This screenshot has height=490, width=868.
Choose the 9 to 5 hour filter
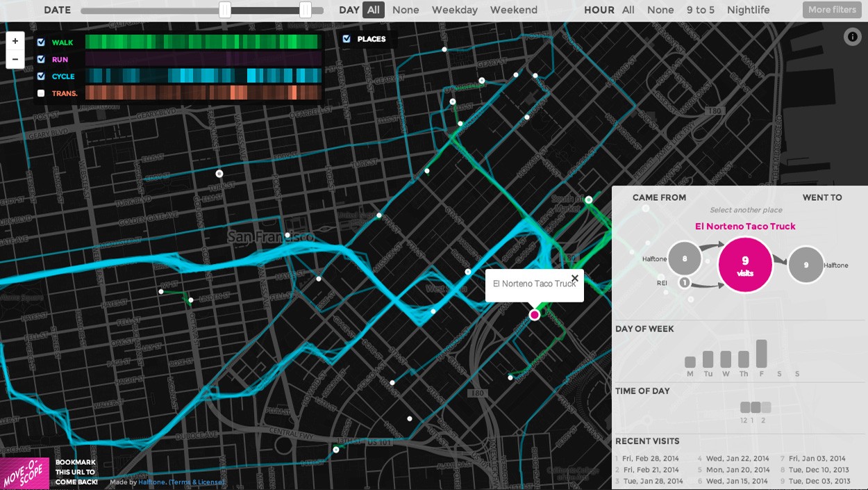pyautogui.click(x=700, y=10)
